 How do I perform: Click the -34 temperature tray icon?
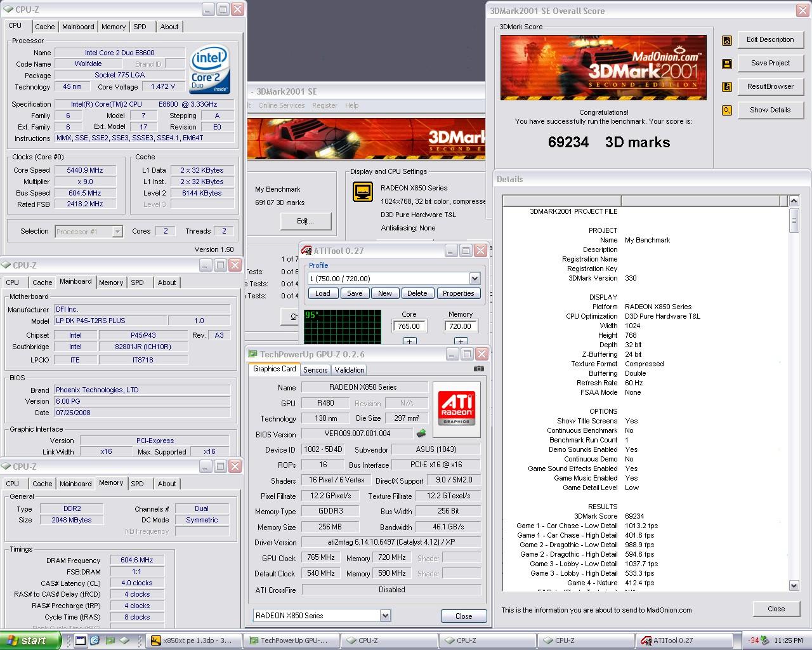point(753,640)
